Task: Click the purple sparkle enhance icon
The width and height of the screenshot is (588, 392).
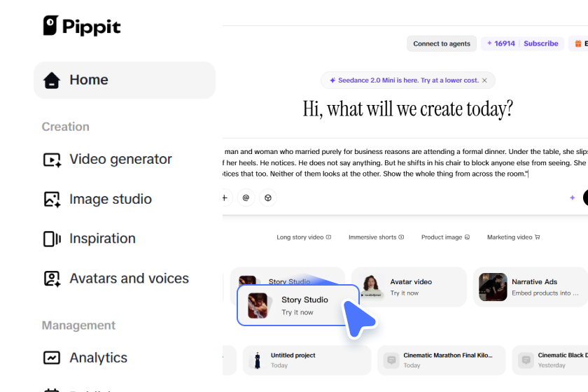Action: [573, 197]
